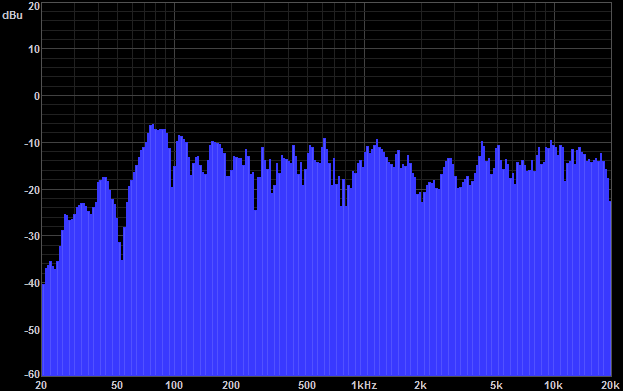
Task: Click the 50 Hz frequency label
Action: pyautogui.click(x=117, y=385)
